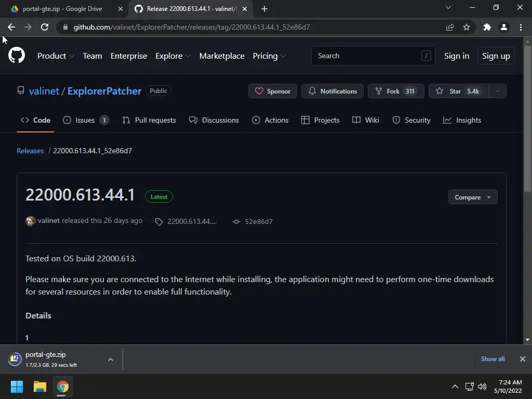Click the Sign up button

click(496, 56)
